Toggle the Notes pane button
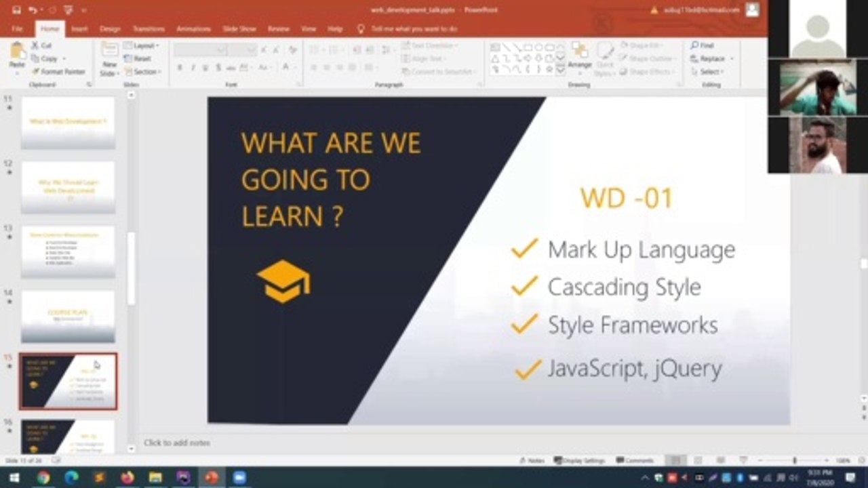 [532, 460]
